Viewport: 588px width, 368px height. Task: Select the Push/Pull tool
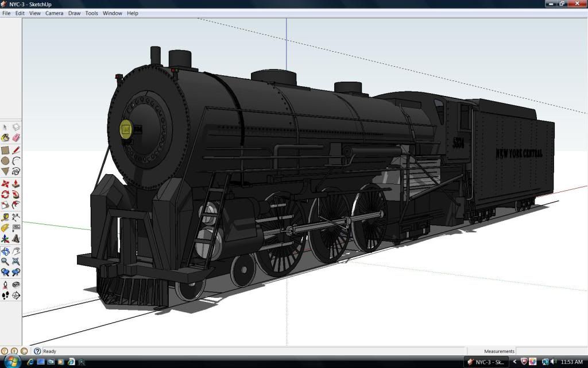[16, 184]
